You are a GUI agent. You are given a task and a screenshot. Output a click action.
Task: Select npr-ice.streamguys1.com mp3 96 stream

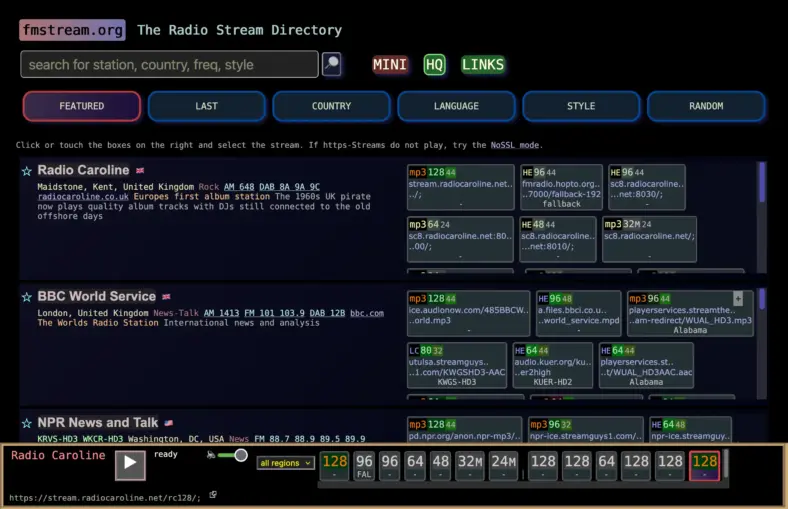(585, 430)
